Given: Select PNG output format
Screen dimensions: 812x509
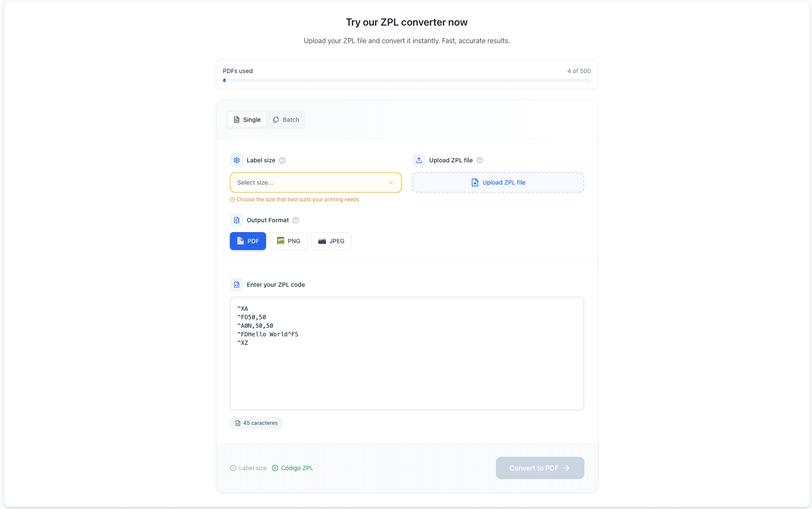Looking at the screenshot, I should click(x=288, y=241).
